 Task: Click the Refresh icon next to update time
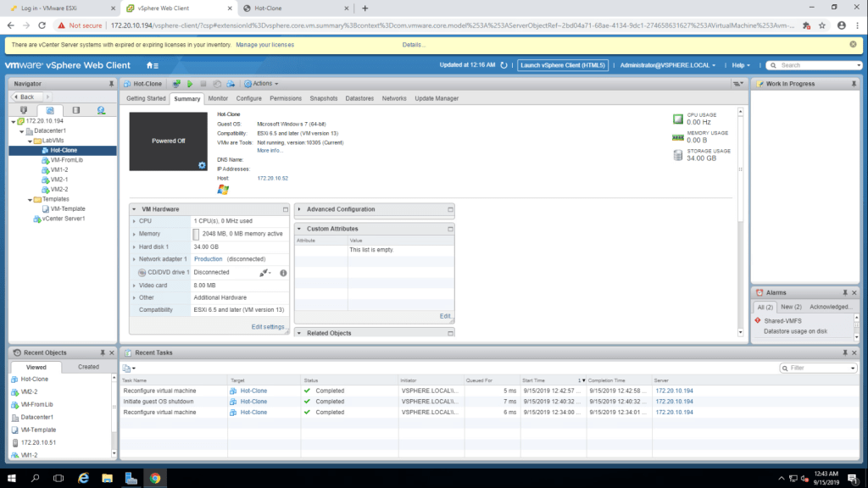(x=504, y=65)
